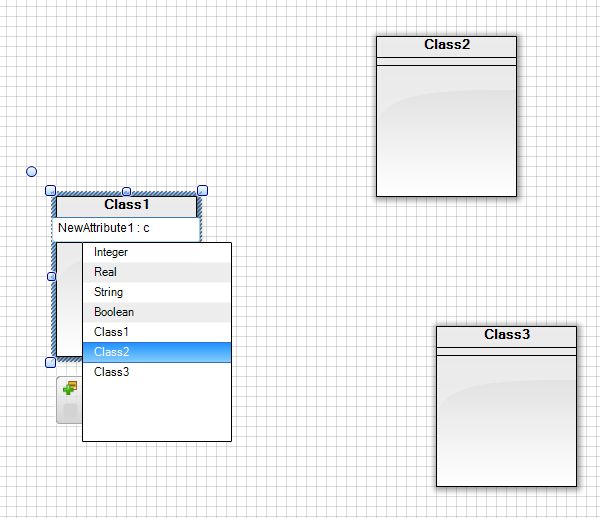Screen dimensions: 600x518
Task: Select the Class2 box title
Action: tap(447, 46)
